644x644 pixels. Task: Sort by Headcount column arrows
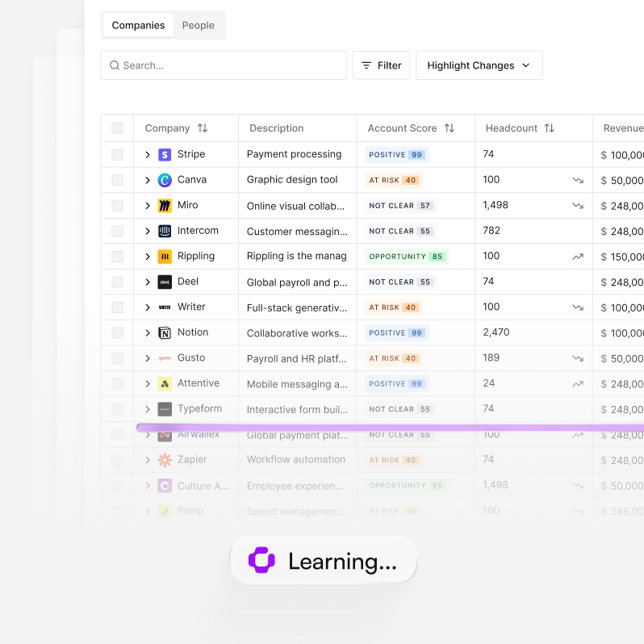[x=549, y=128]
